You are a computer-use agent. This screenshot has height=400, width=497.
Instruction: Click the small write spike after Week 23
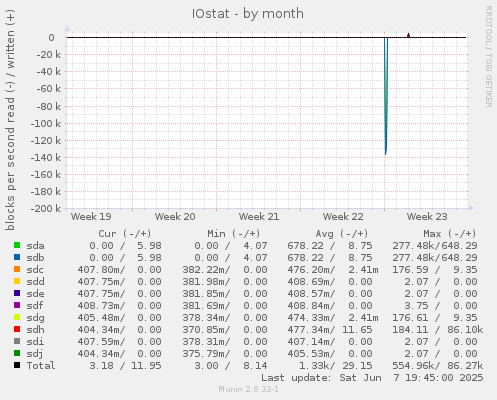pos(408,35)
